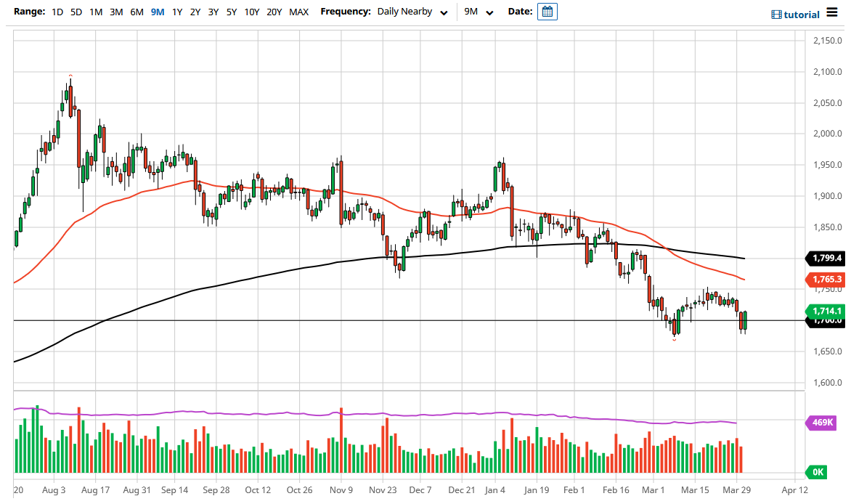This screenshot has width=851, height=504.
Task: Click the 1,650.0 price axis label
Action: click(x=827, y=351)
